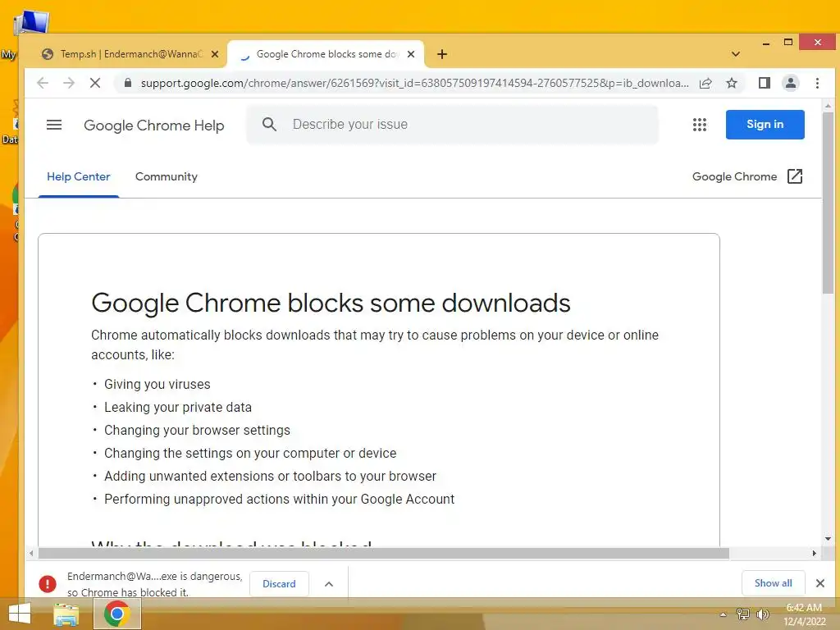The width and height of the screenshot is (840, 630).
Task: Click the red dangerous download warning icon
Action: (x=47, y=583)
